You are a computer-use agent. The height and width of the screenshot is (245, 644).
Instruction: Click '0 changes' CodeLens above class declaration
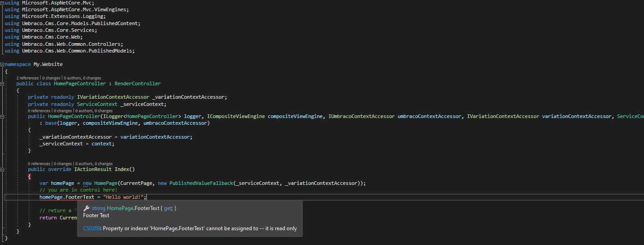52,78
